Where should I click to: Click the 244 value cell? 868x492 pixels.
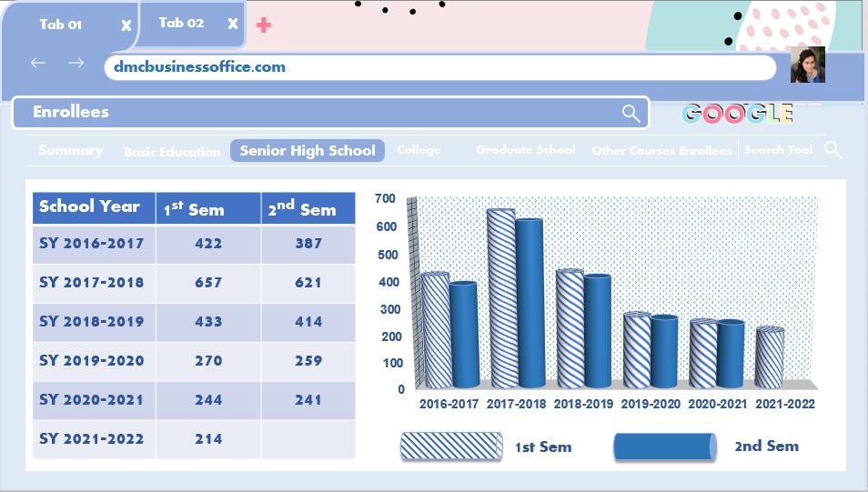click(x=208, y=400)
